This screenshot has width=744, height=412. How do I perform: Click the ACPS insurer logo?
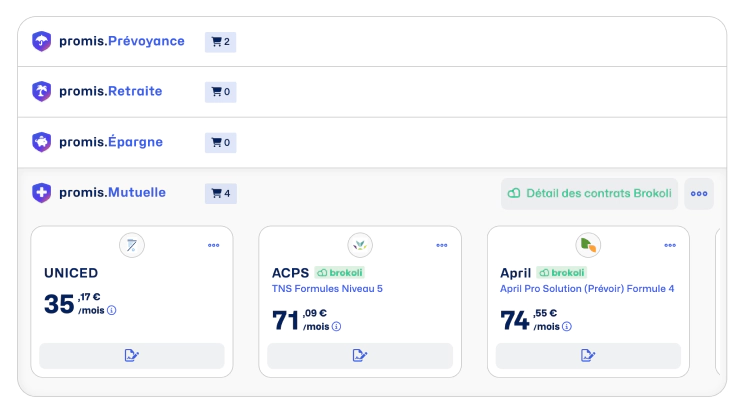pos(360,245)
